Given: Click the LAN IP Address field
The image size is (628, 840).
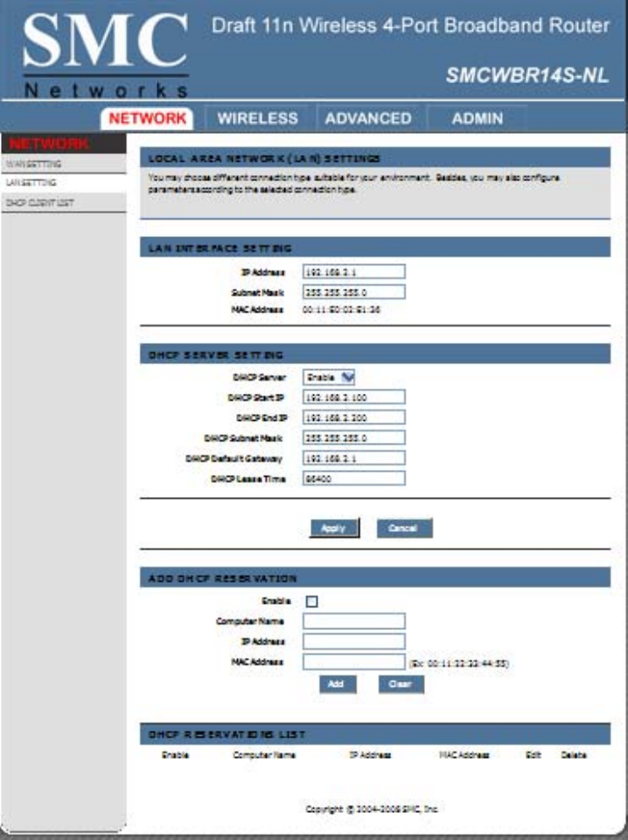Looking at the screenshot, I should coord(354,271).
